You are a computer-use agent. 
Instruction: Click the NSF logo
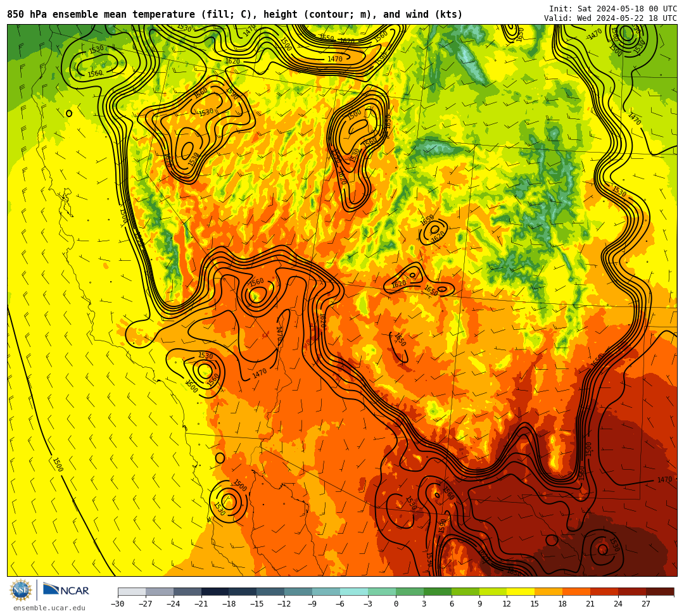coord(21,590)
